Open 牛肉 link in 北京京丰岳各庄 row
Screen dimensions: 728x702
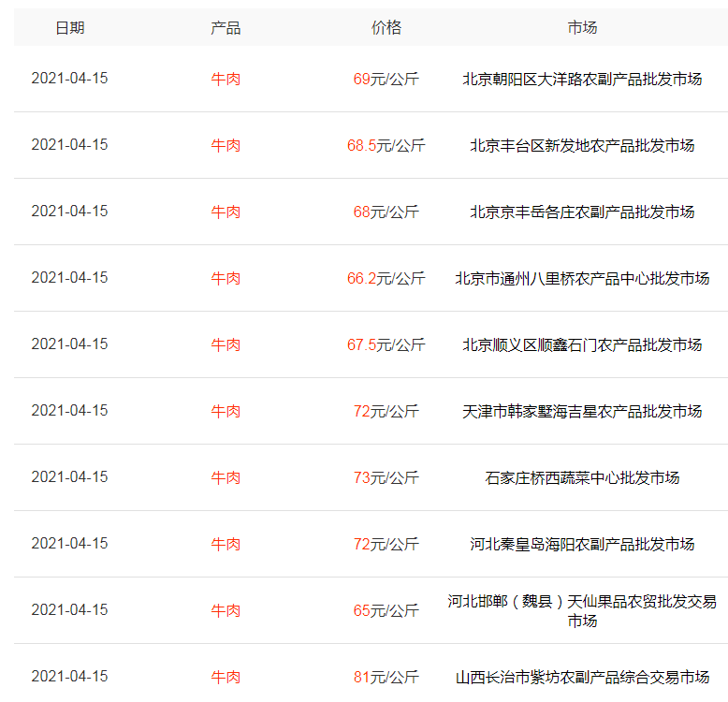click(x=226, y=212)
